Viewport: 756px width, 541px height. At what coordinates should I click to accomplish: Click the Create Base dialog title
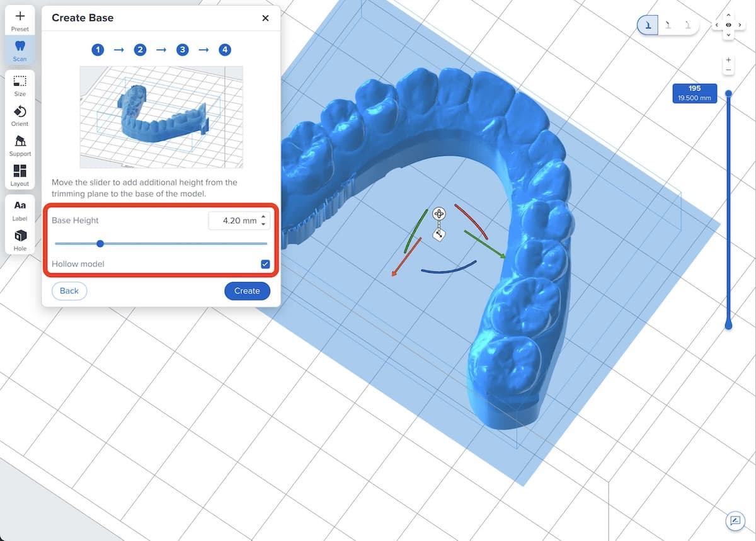[83, 18]
